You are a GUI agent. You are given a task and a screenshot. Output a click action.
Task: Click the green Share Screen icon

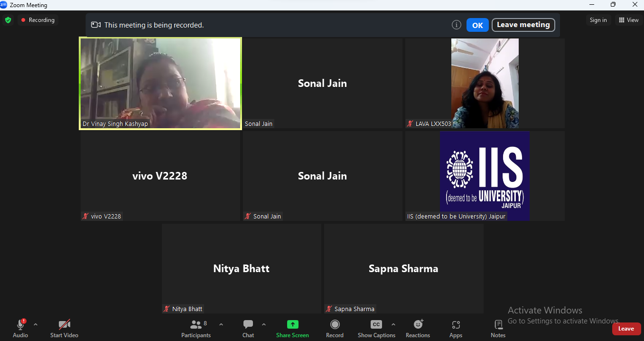(x=292, y=325)
